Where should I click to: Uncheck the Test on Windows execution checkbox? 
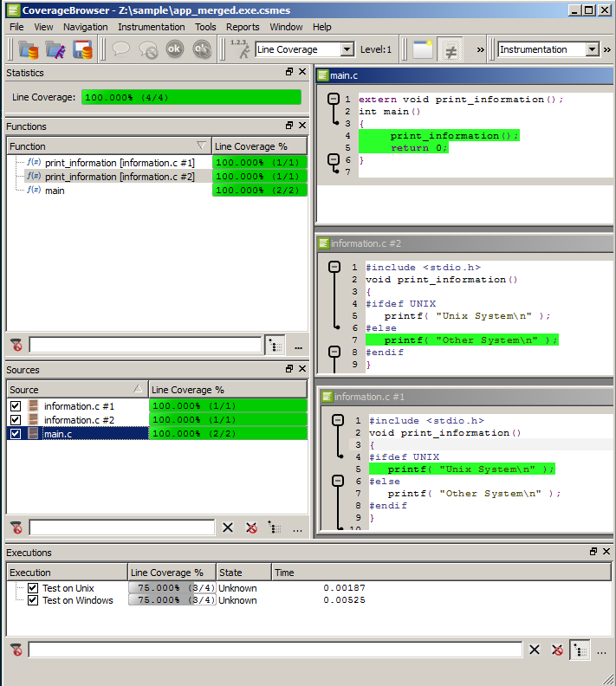click(x=33, y=600)
